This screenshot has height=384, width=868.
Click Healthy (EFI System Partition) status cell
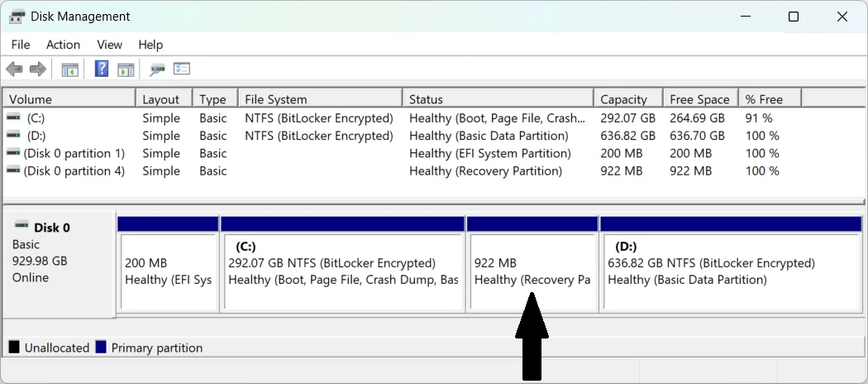(x=490, y=153)
